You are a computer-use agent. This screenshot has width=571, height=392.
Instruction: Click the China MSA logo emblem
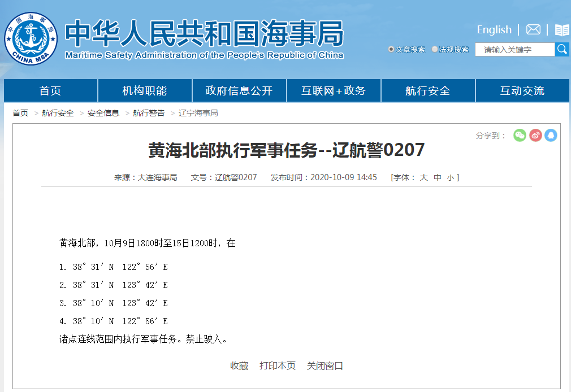tap(31, 38)
